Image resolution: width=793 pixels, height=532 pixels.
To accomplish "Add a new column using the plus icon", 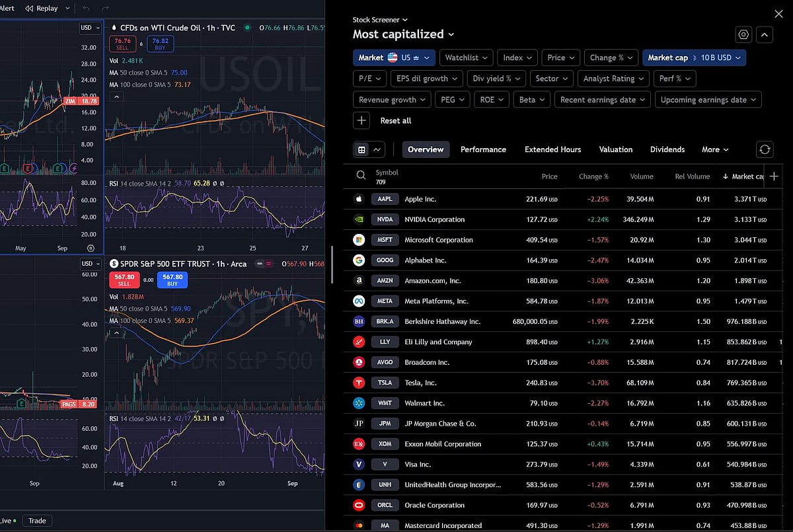I will 774,176.
